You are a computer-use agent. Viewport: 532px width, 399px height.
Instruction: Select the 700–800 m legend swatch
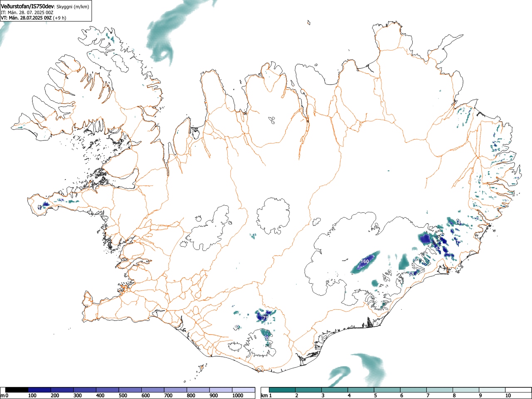[175, 390]
